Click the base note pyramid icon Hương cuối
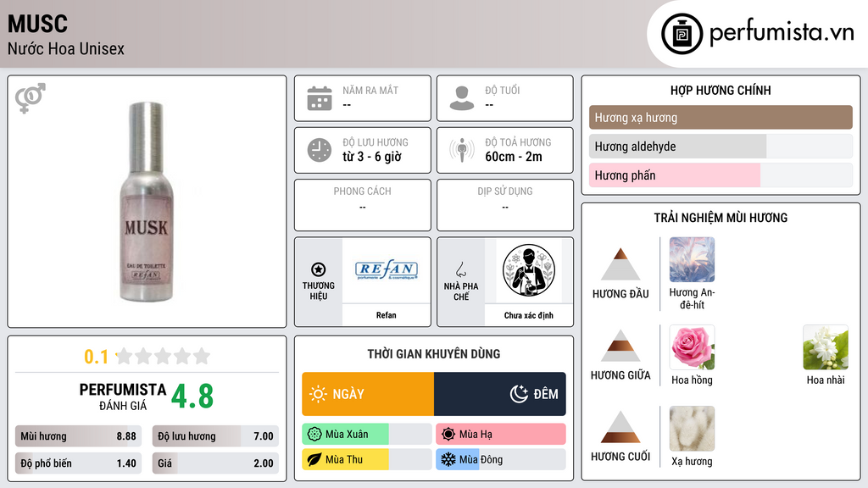This screenshot has width=868, height=488. click(620, 427)
